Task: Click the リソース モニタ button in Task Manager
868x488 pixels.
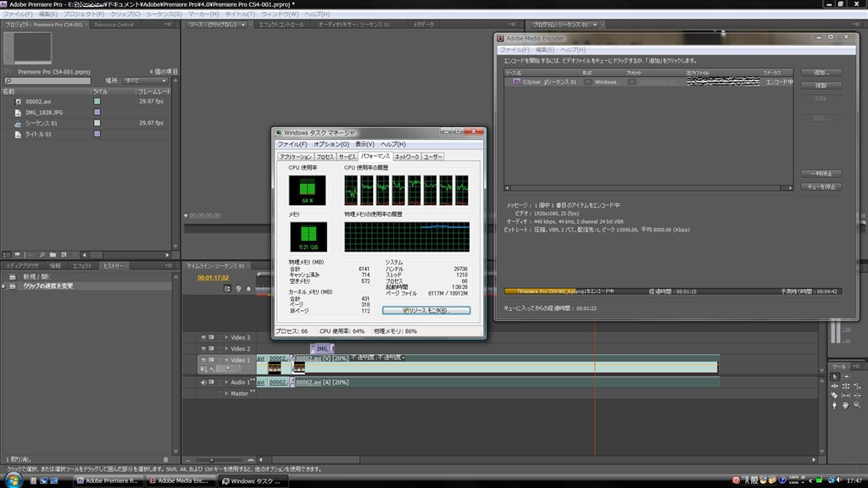Action: (426, 311)
